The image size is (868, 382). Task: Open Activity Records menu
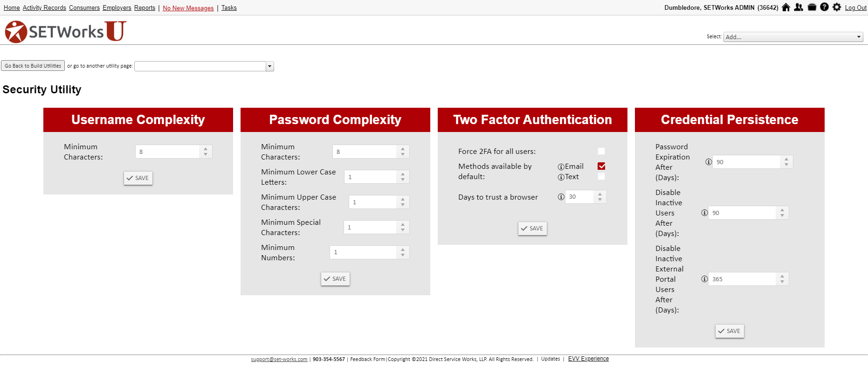click(44, 8)
